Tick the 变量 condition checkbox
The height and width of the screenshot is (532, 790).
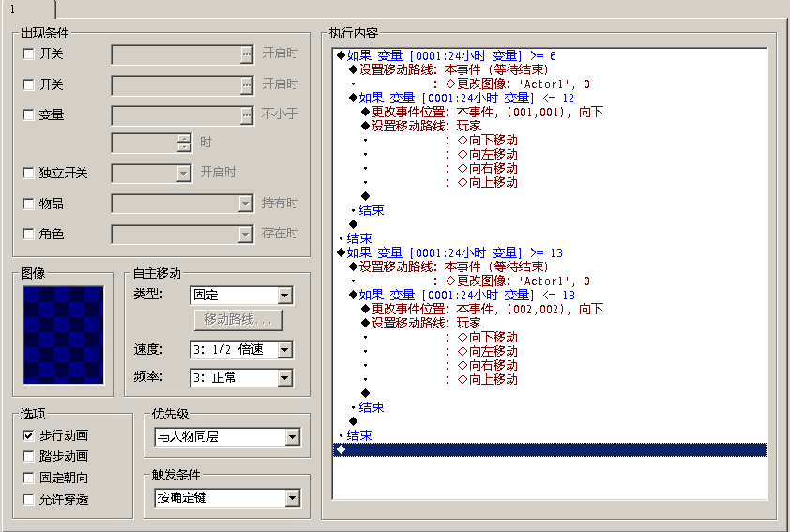click(x=29, y=114)
